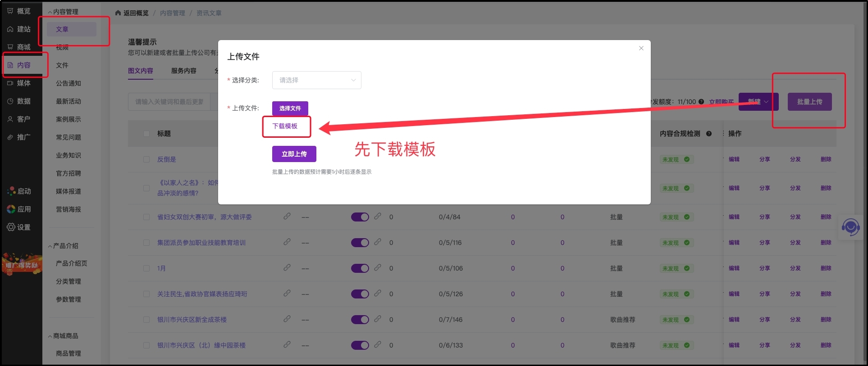The image size is (868, 366).
Task: Select 公告通知 in the content menu
Action: coord(69,83)
